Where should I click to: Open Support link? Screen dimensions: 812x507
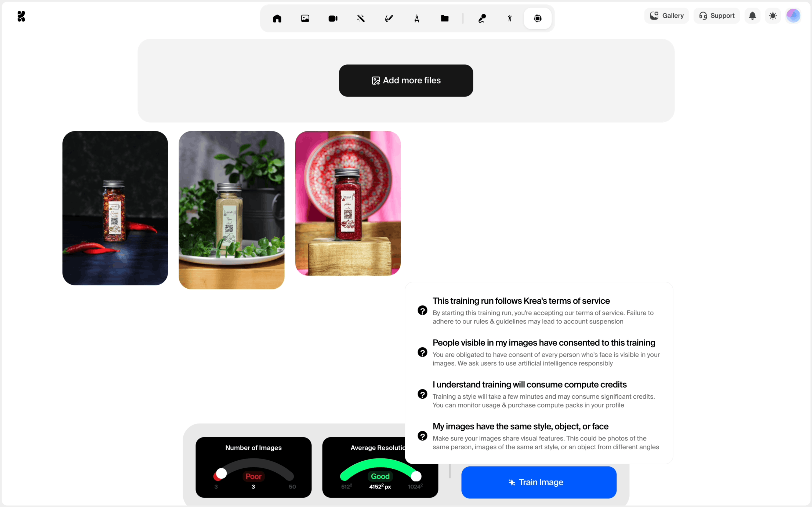[x=717, y=16]
